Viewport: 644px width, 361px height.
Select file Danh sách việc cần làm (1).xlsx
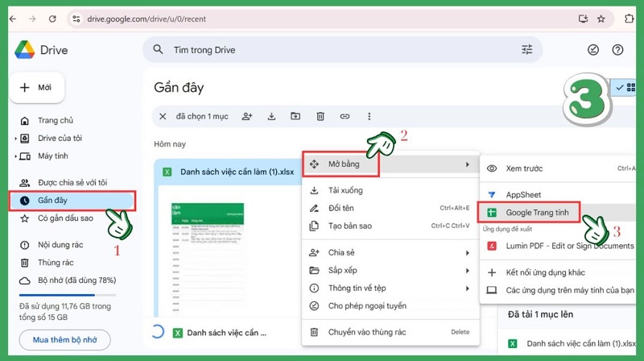(x=237, y=172)
